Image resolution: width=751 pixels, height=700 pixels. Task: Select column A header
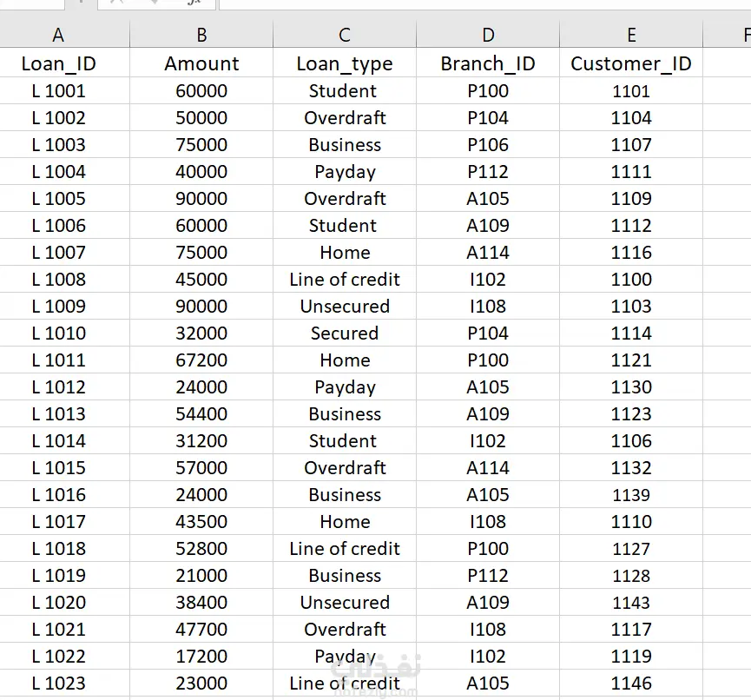(x=58, y=35)
